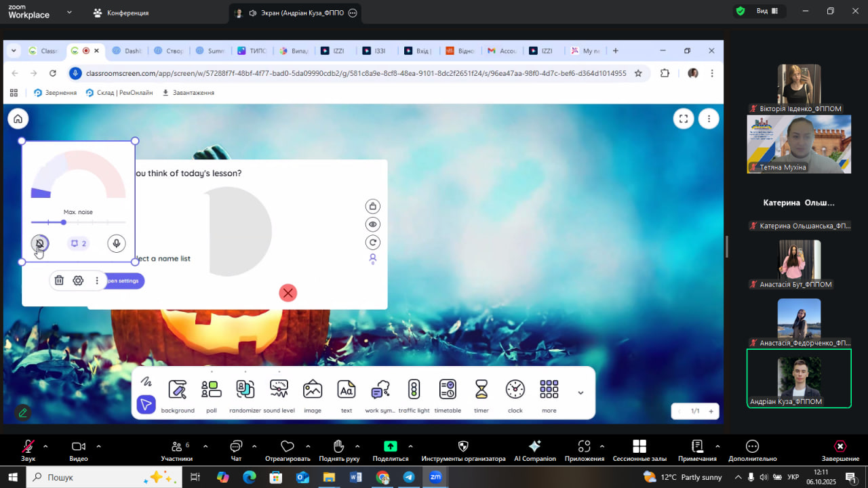The width and height of the screenshot is (868, 488).
Task: Add a timer widget
Action: pos(481,390)
